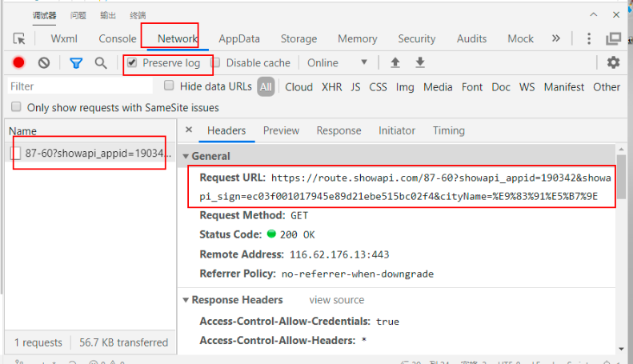Filter requests by Doc

click(x=501, y=87)
